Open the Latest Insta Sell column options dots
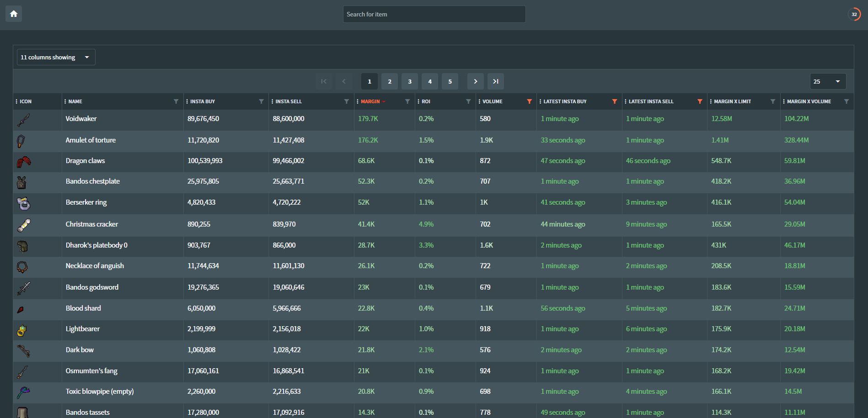 point(626,101)
